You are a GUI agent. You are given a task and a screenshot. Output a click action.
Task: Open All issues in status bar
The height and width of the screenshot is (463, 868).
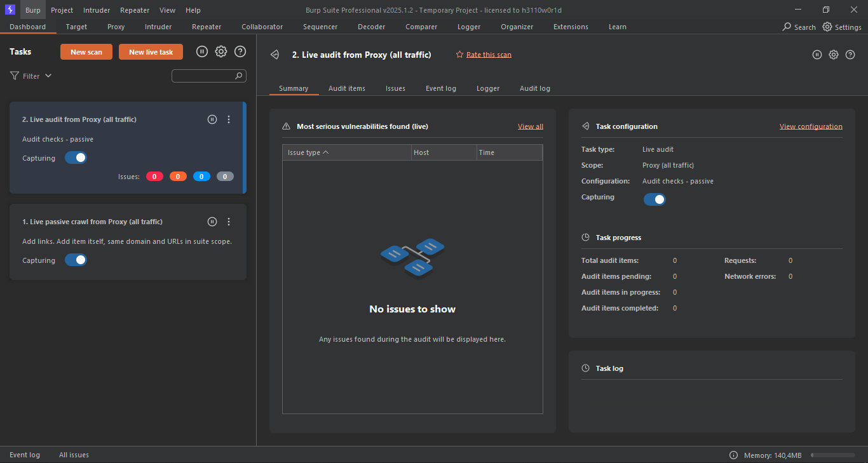click(x=74, y=455)
